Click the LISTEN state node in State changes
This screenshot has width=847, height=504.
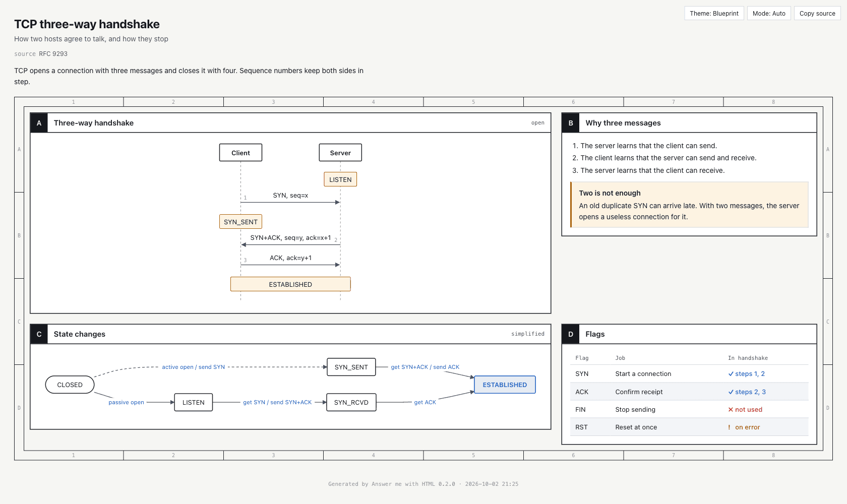194,402
